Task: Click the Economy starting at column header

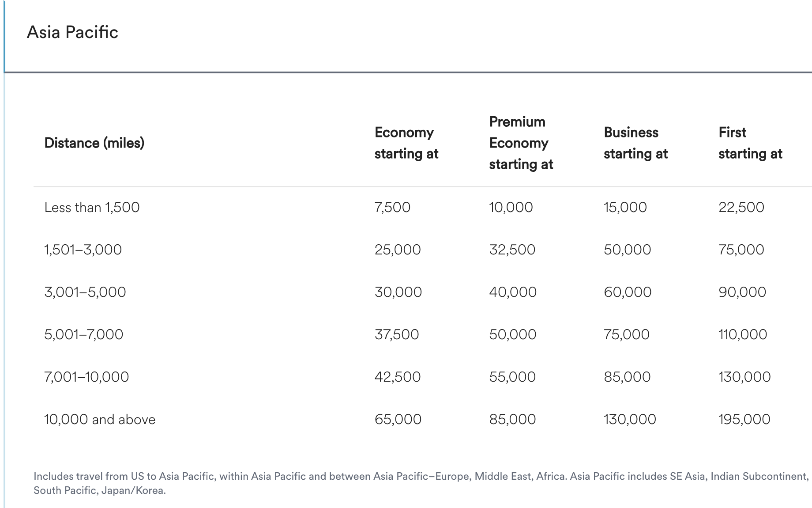Action: pos(406,143)
